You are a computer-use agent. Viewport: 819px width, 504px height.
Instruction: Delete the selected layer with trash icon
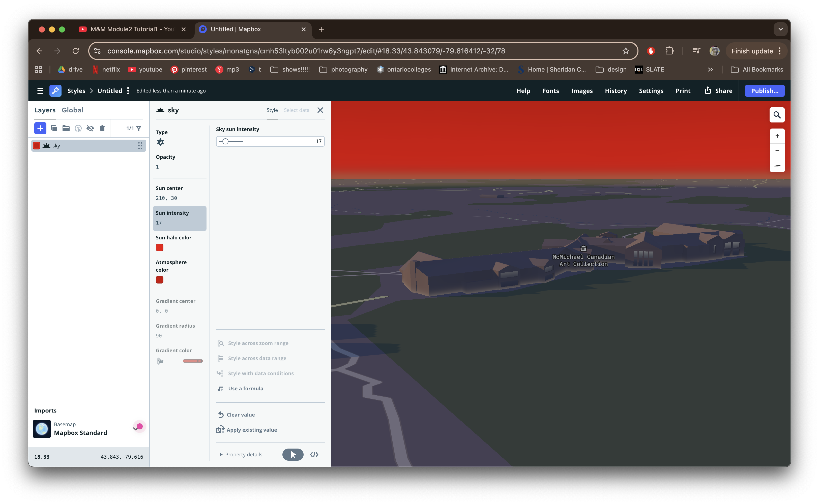(x=102, y=128)
